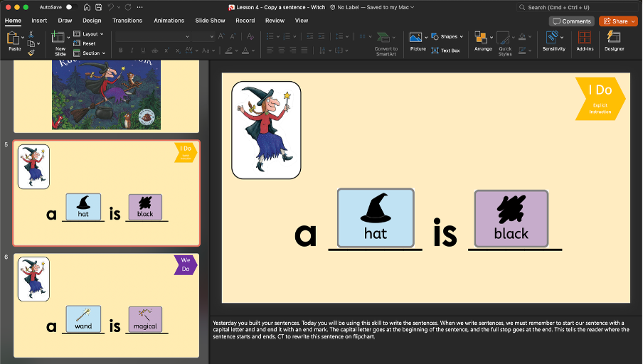Click into the speaker notes text

click(x=421, y=330)
